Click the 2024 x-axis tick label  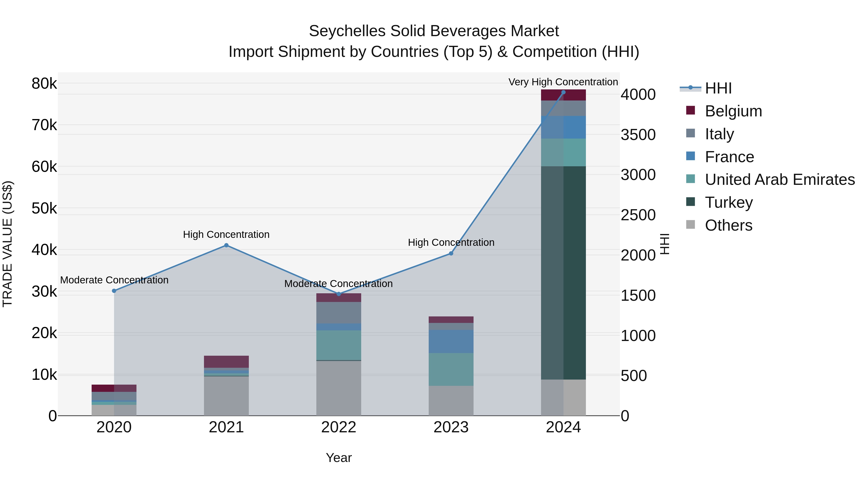point(563,427)
